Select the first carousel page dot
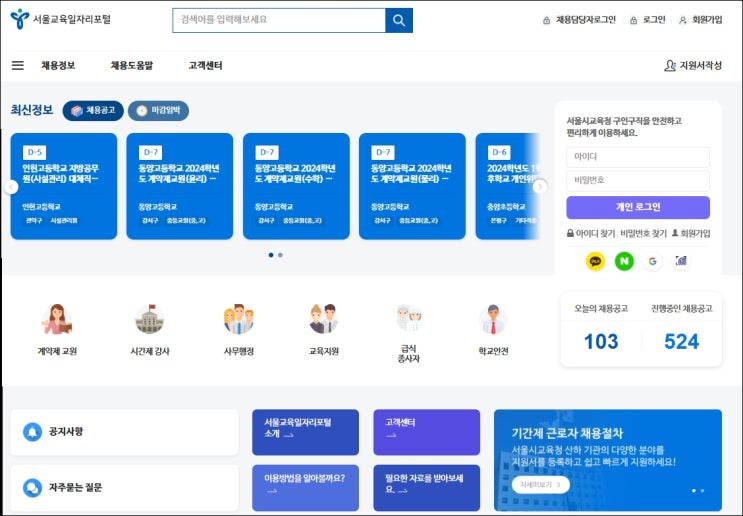This screenshot has width=743, height=516. tap(271, 255)
